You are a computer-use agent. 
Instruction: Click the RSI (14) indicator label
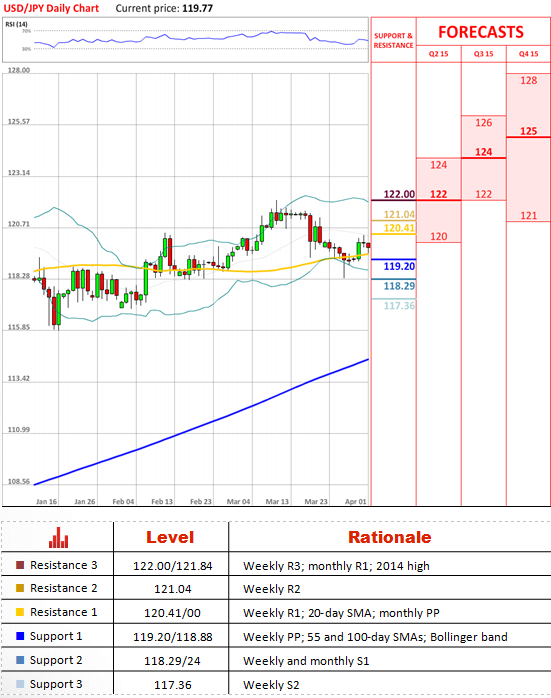[16, 24]
